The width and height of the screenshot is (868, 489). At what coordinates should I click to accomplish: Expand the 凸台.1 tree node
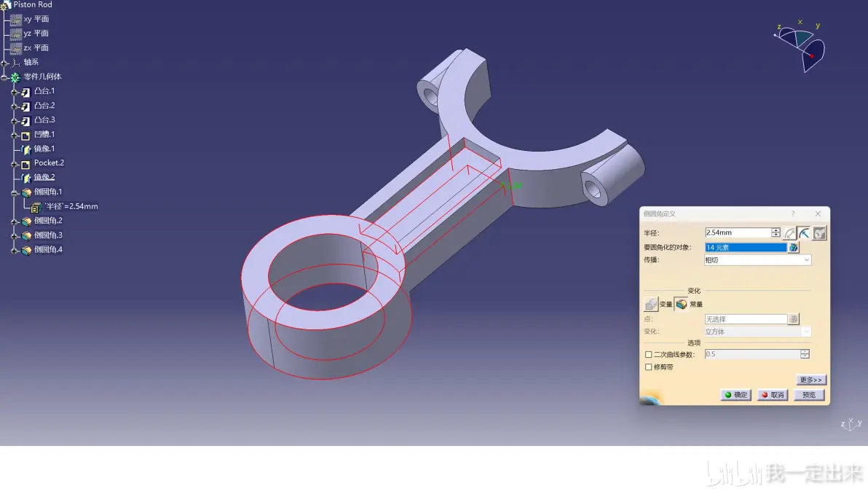[x=15, y=92]
